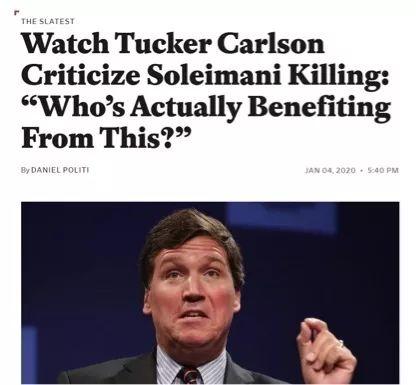Click the Jan 04, 2020 publish date
This screenshot has height=385, width=416.
(330, 170)
